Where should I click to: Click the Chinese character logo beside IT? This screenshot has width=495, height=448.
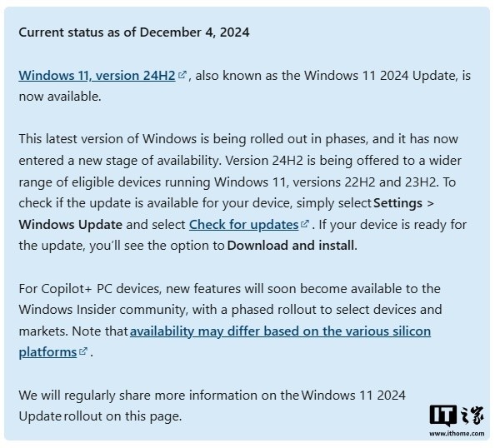point(472,415)
